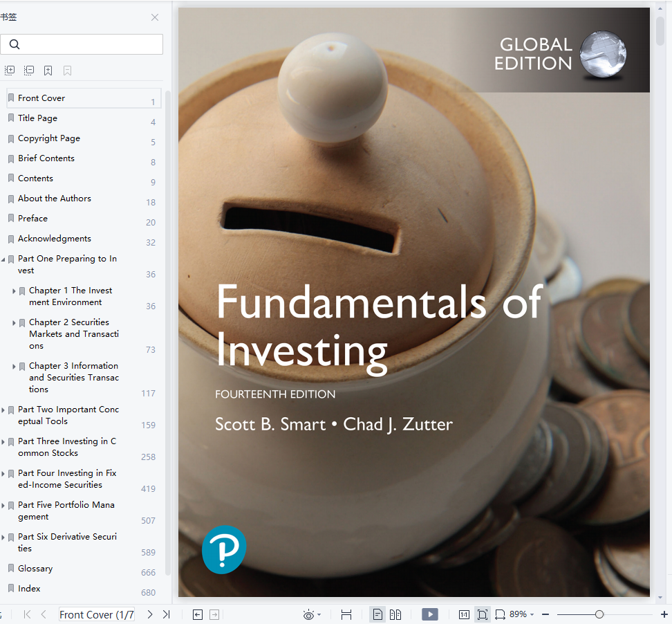Collapse all bookmarks in the panel
This screenshot has height=624, width=672.
point(29,71)
